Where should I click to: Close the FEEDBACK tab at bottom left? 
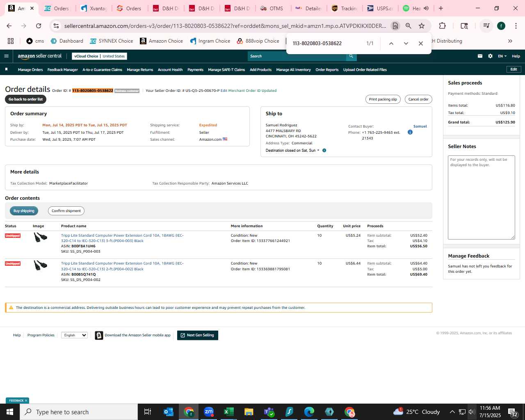(26, 401)
